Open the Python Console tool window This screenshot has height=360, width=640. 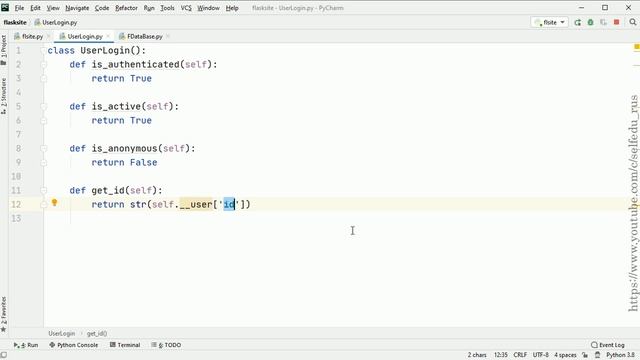pos(73,345)
